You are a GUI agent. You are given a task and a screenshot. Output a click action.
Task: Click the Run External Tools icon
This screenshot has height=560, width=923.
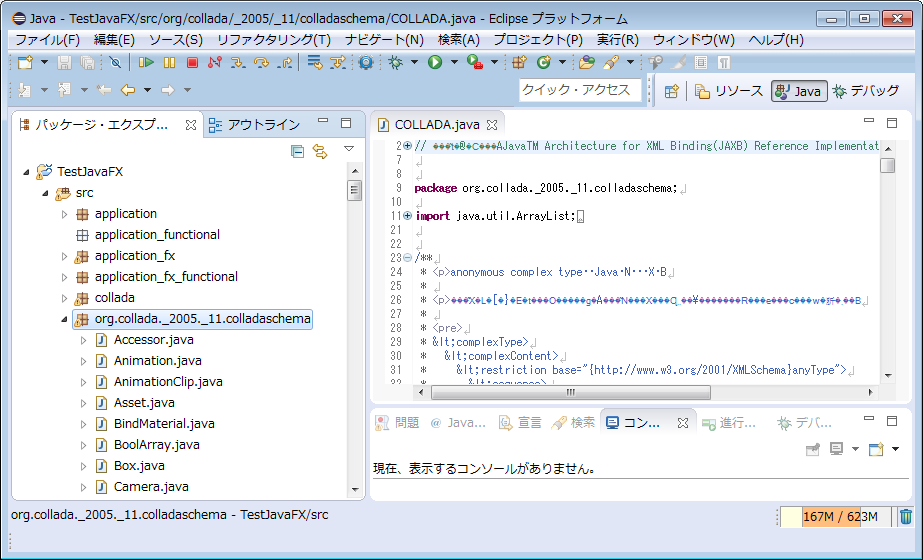pos(475,62)
